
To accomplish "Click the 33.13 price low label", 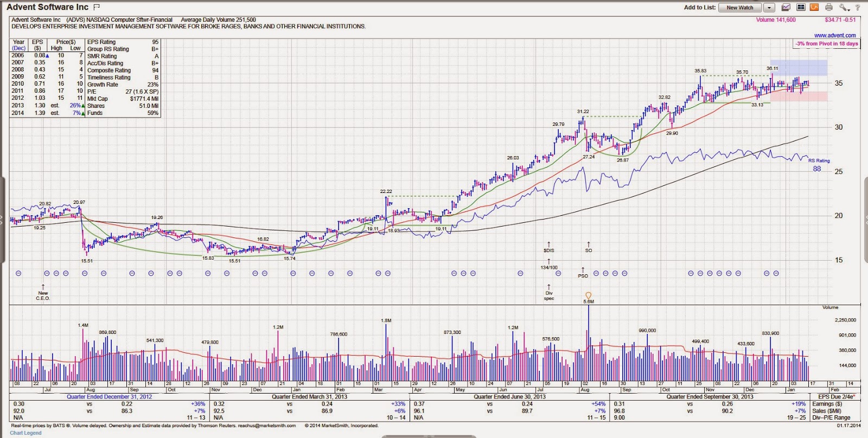I will (757, 105).
